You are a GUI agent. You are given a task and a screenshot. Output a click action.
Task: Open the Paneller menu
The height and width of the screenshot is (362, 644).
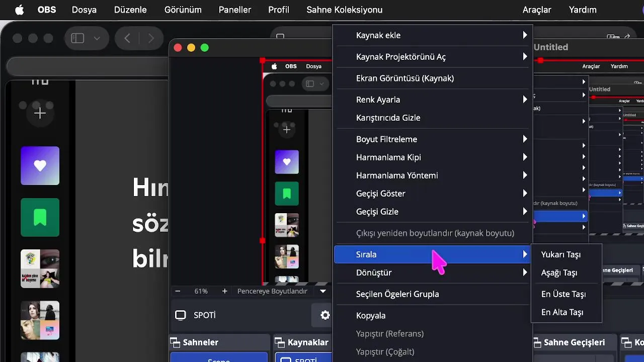[x=235, y=10]
